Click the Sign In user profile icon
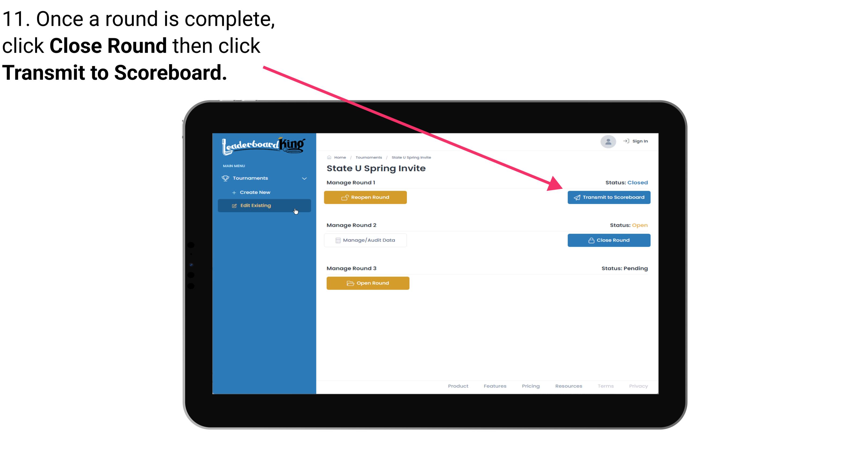The width and height of the screenshot is (868, 467). tap(607, 143)
